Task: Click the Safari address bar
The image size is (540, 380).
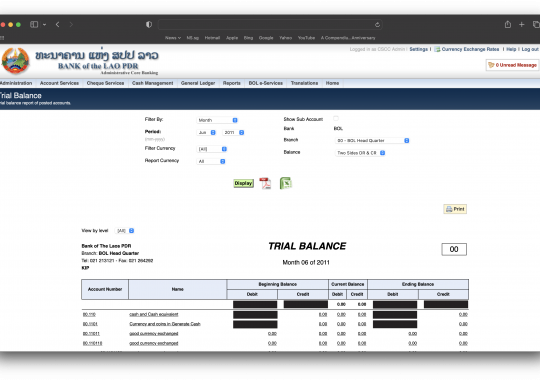Action: pos(270,24)
